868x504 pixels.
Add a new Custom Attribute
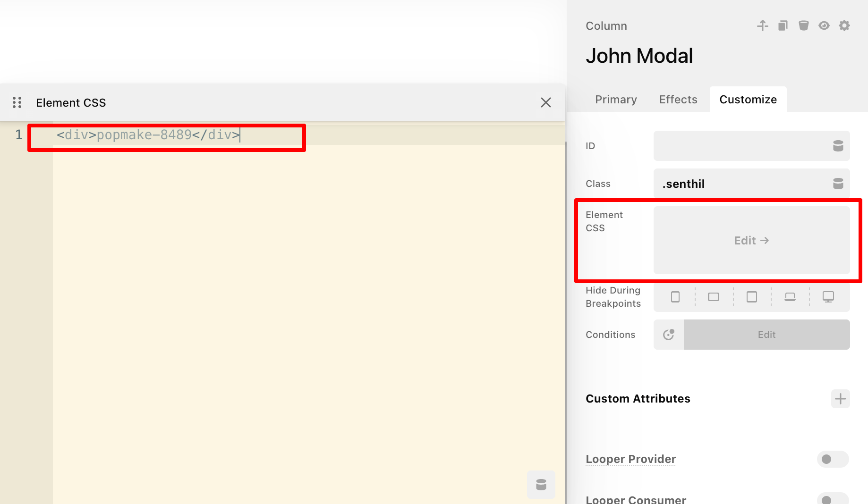click(x=840, y=399)
